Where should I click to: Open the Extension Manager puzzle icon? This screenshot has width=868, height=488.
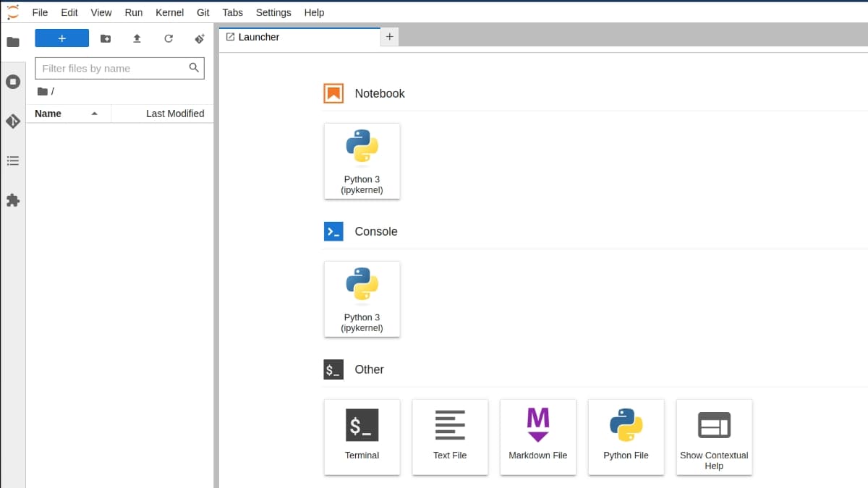coord(13,200)
